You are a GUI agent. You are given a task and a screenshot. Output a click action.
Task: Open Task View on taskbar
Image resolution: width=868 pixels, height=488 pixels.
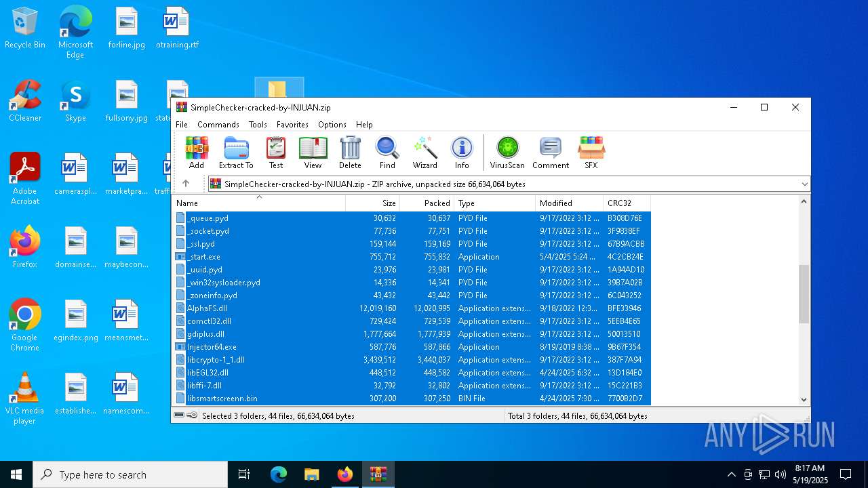coord(244,474)
